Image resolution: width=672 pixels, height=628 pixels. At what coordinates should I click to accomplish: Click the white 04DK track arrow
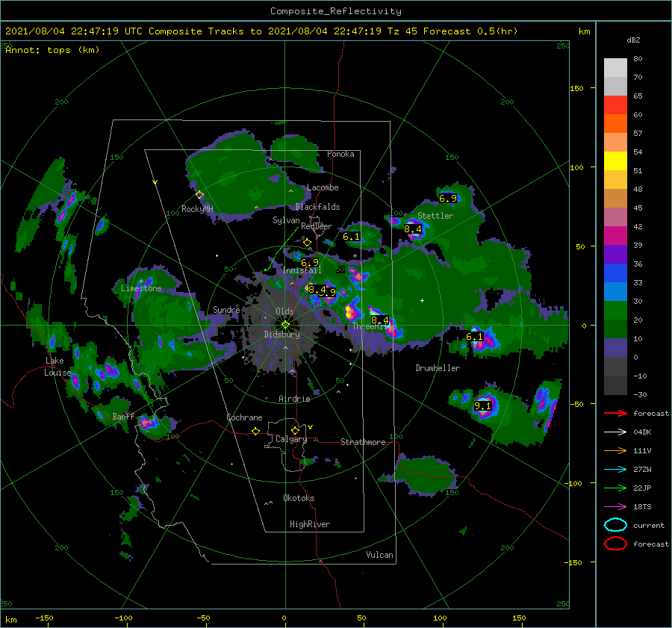pos(615,432)
